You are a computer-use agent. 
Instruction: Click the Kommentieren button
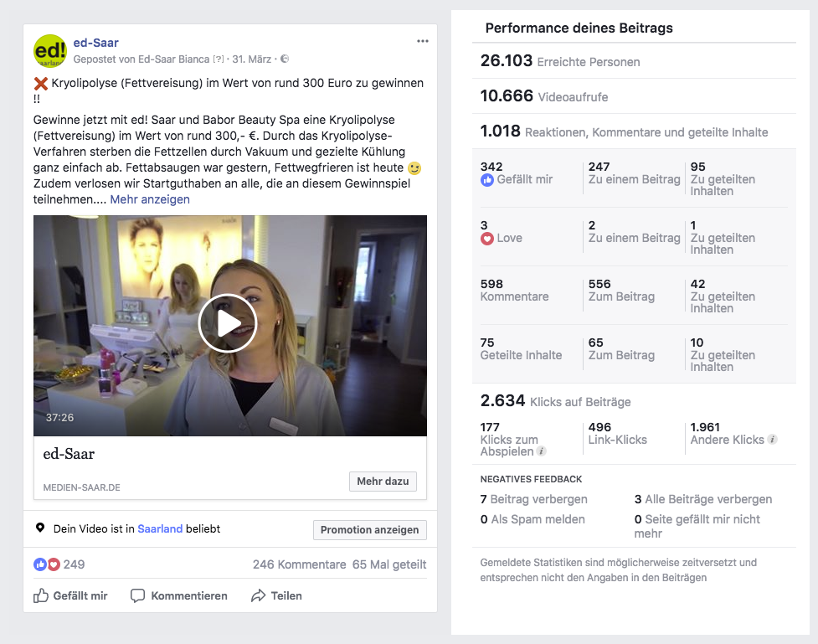(x=179, y=595)
